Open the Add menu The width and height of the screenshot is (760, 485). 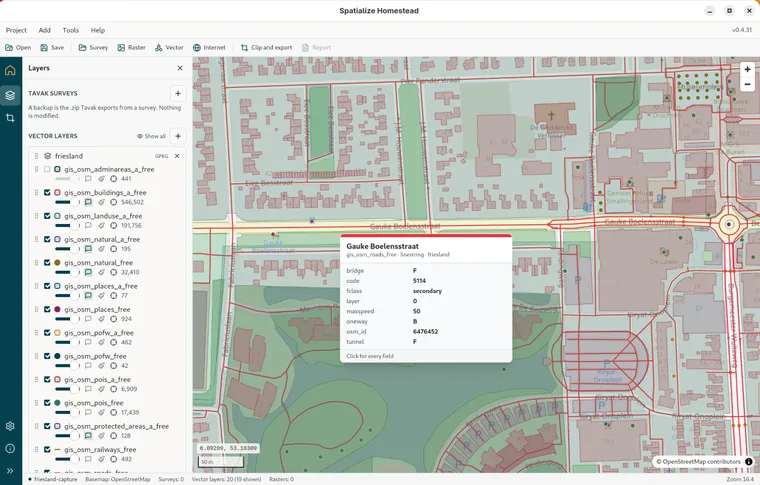(45, 30)
